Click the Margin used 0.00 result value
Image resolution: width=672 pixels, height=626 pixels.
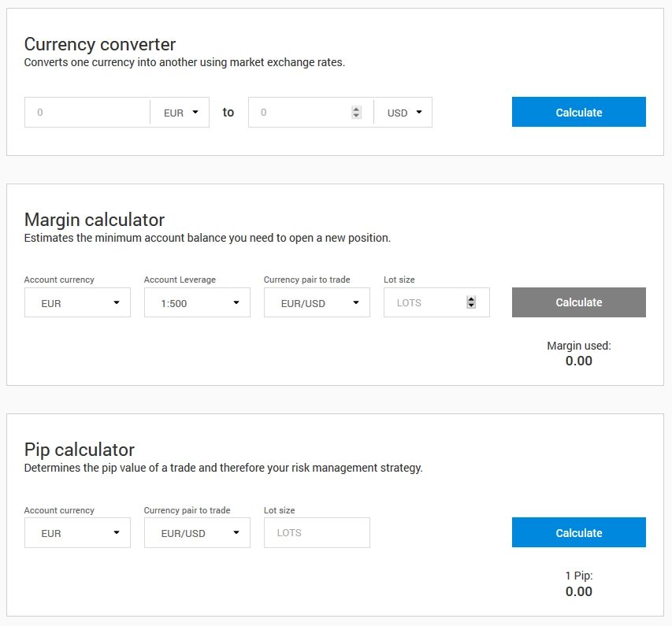[x=578, y=361]
